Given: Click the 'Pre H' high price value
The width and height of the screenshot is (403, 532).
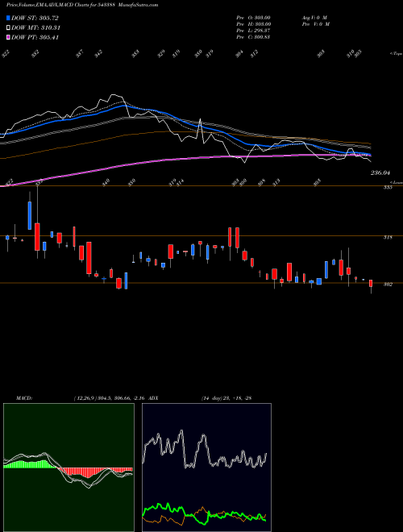Looking at the screenshot, I should pos(253,24).
